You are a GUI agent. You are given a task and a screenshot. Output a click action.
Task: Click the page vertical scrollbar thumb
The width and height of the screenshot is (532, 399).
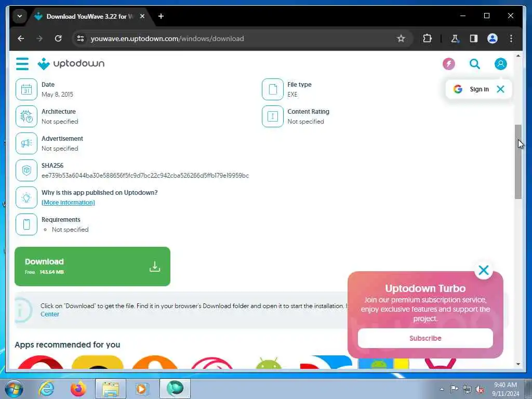pos(518,162)
